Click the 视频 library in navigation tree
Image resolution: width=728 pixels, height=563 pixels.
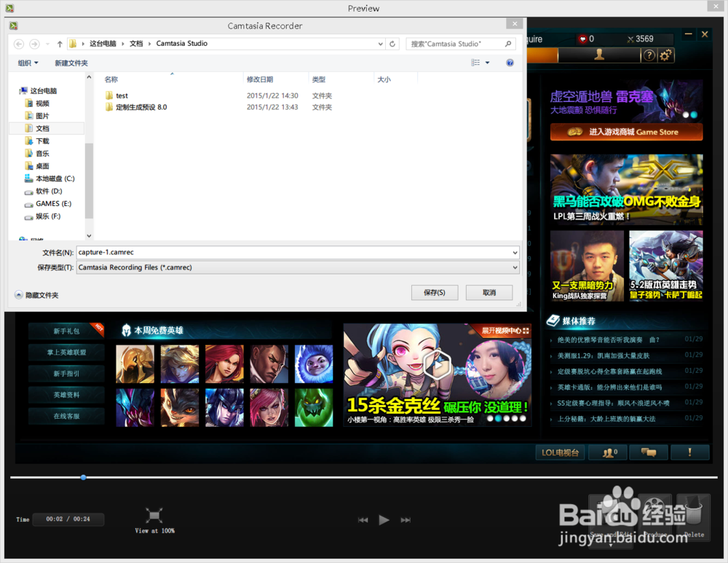point(42,103)
